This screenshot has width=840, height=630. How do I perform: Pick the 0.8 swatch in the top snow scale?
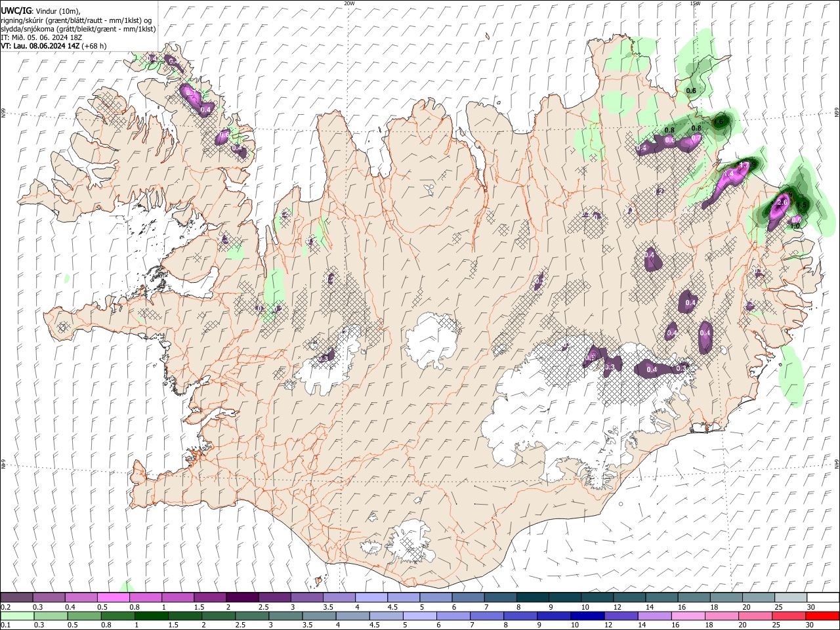pyautogui.click(x=145, y=597)
